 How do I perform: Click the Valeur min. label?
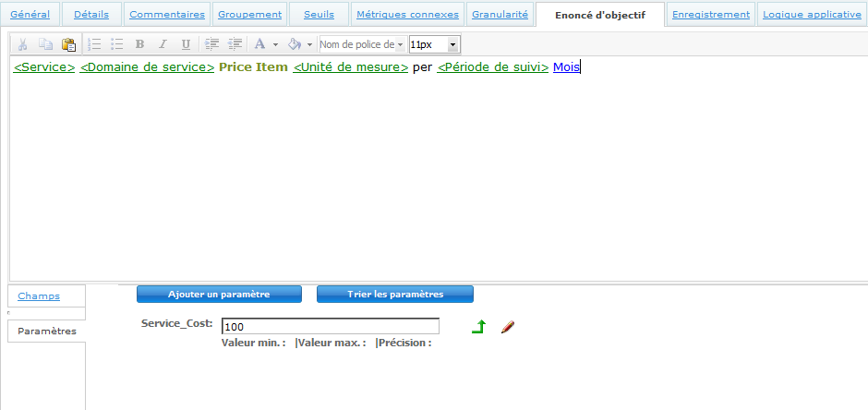[x=254, y=343]
